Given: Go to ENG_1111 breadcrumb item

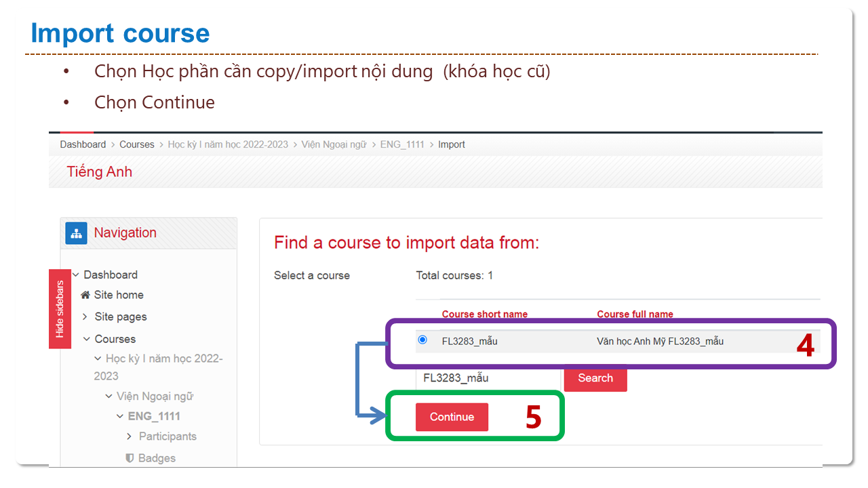Looking at the screenshot, I should 402,144.
